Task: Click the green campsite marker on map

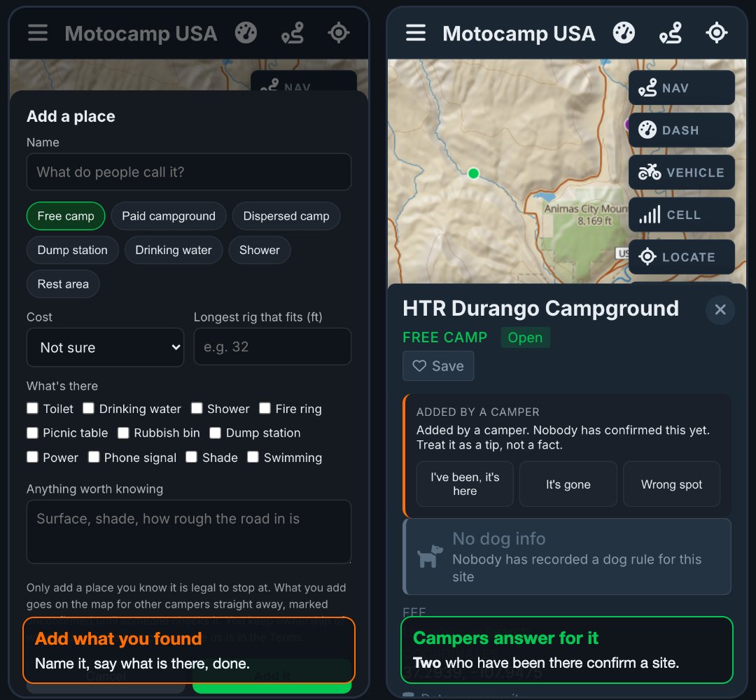Action: [473, 173]
